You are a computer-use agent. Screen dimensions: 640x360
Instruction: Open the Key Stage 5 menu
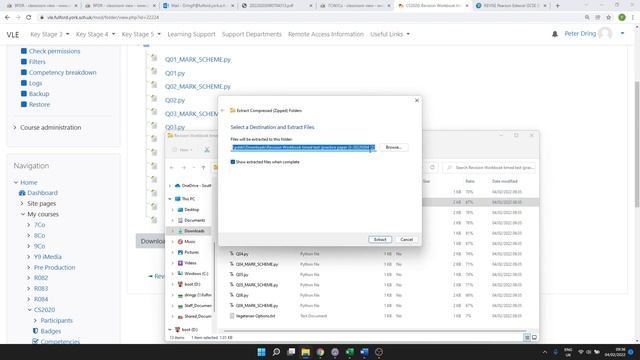click(141, 34)
